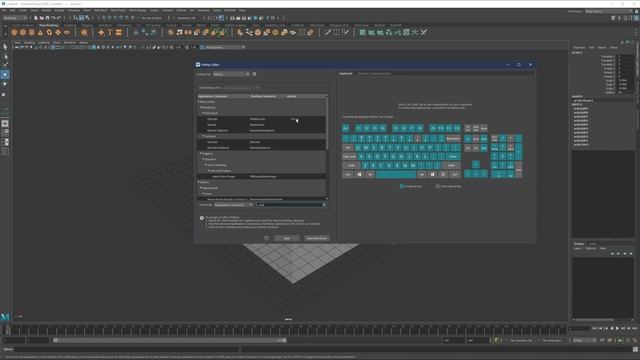Image resolution: width=640 pixels, height=360 pixels.
Task: Click the Save button in Hotkey Editor
Action: pyautogui.click(x=287, y=238)
